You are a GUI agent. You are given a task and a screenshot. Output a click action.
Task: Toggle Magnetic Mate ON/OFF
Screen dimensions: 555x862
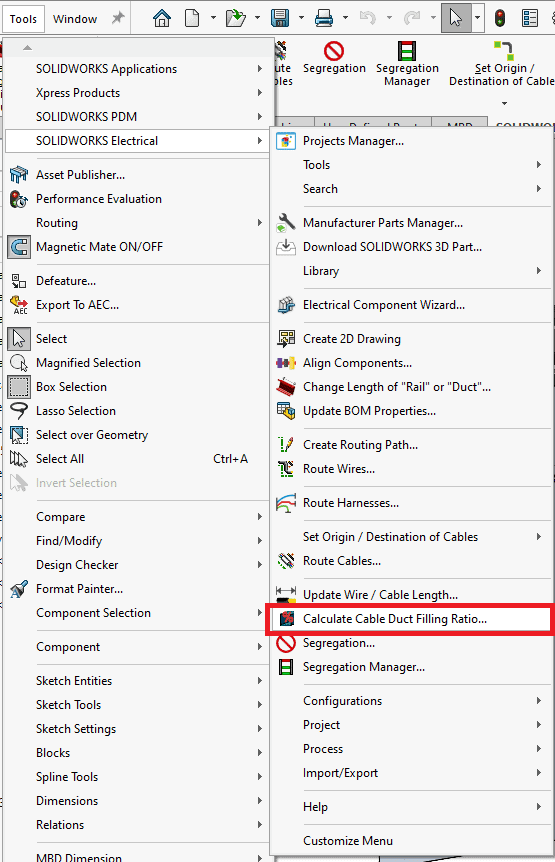tap(137, 247)
